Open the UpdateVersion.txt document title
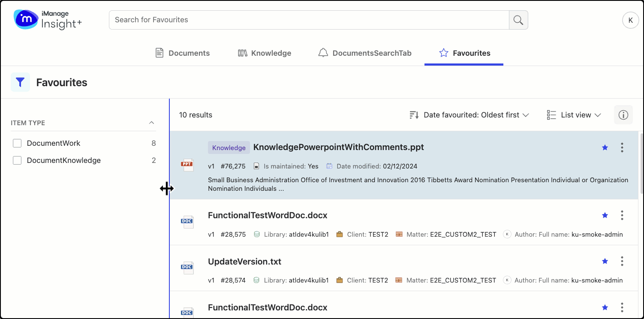Image resolution: width=644 pixels, height=319 pixels. click(244, 262)
